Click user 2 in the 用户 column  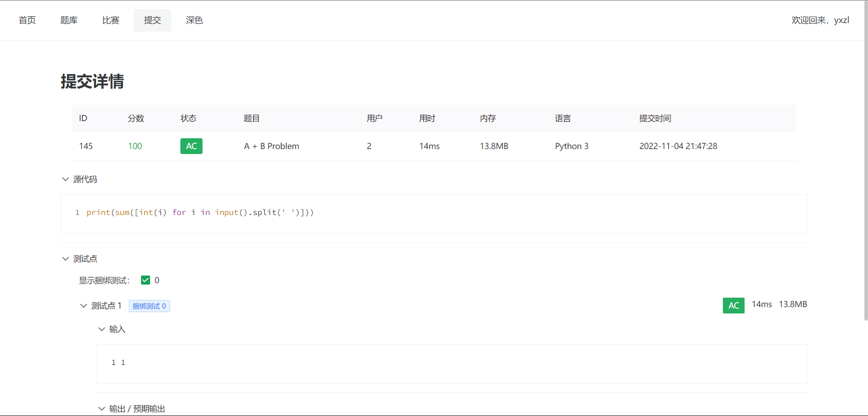tap(369, 146)
